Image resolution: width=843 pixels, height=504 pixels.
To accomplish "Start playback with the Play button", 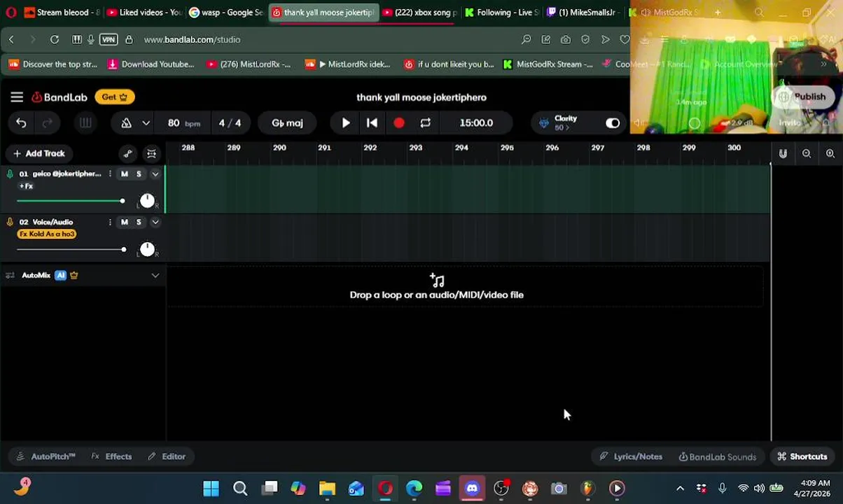I will 346,123.
